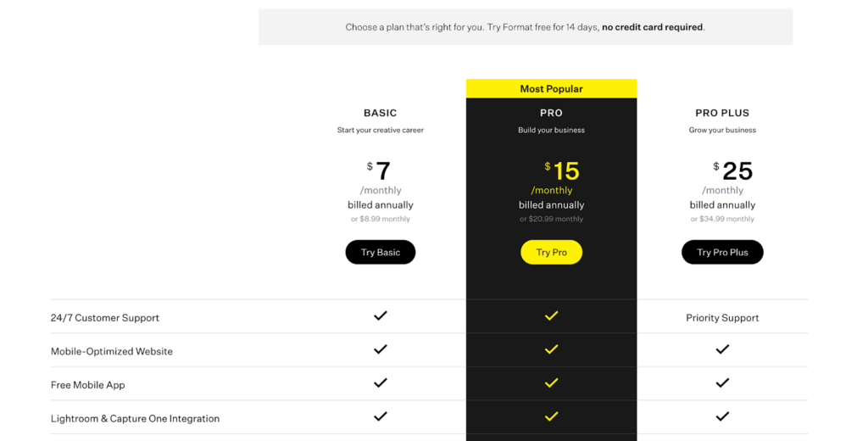Click Pro checkmark for Free Mobile App
868x441 pixels.
[551, 383]
